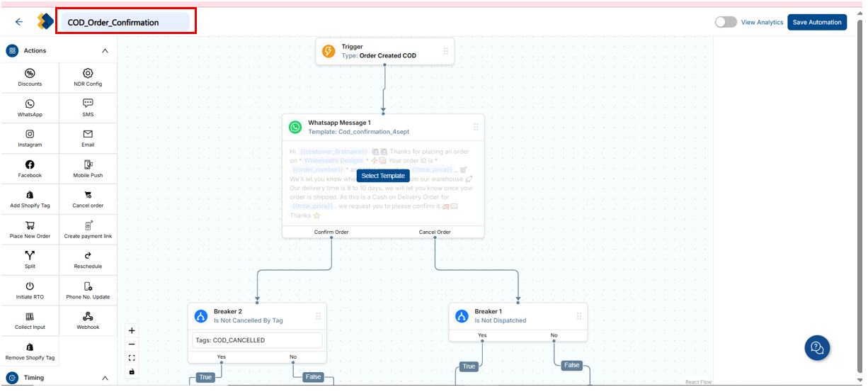868x392 pixels.
Task: Click the Whatsapp Message 1 node icon
Action: click(295, 128)
